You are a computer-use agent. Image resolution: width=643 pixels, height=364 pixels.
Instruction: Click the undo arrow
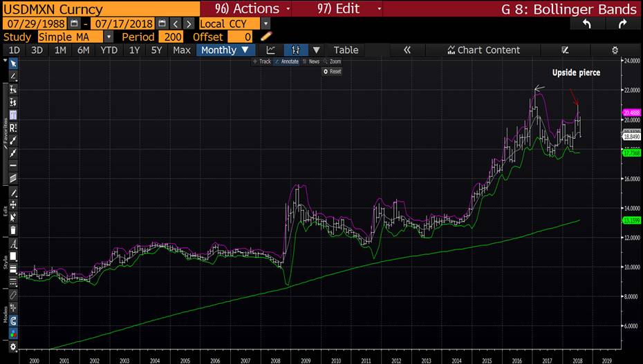[587, 23]
